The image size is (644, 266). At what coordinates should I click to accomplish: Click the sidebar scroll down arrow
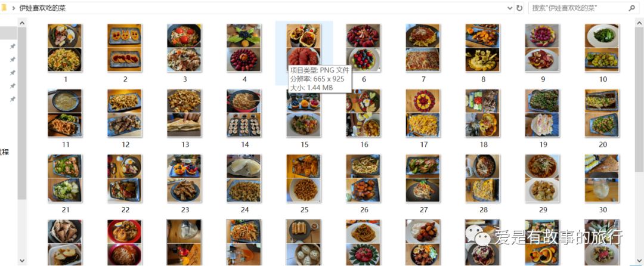(x=22, y=261)
